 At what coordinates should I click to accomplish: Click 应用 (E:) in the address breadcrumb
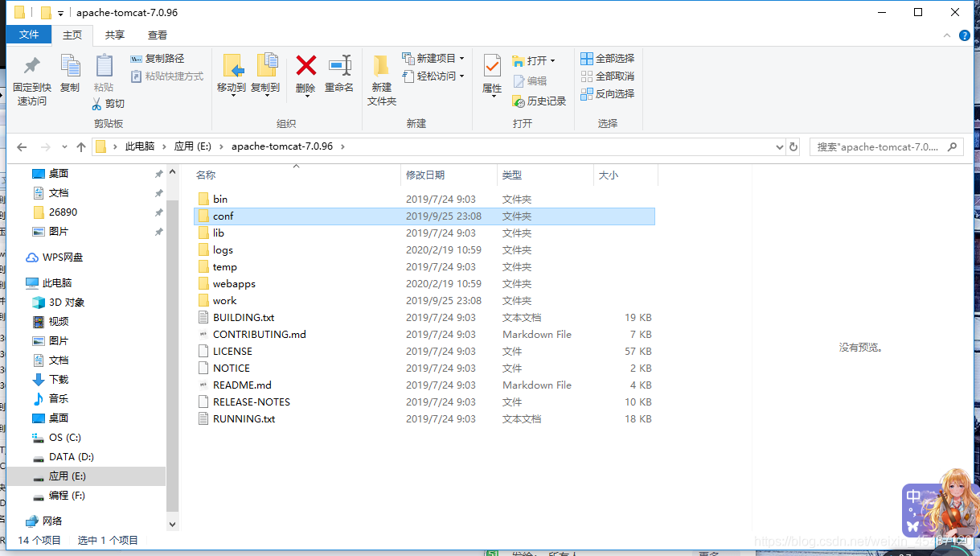click(x=195, y=146)
